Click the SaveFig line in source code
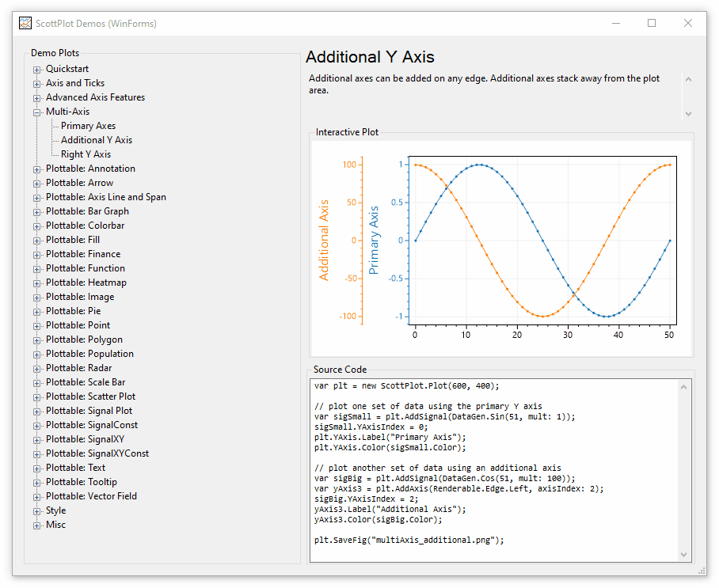Image resolution: width=719 pixels, height=588 pixels. pyautogui.click(x=409, y=540)
